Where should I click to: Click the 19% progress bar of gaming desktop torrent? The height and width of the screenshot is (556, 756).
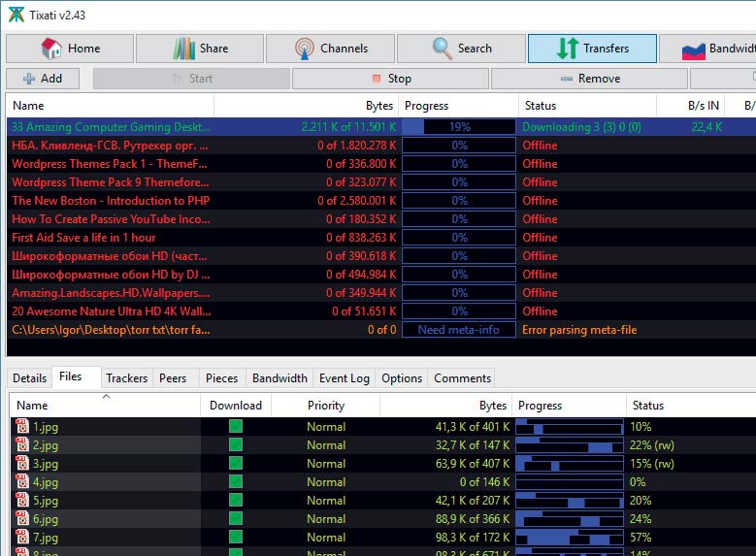[459, 127]
